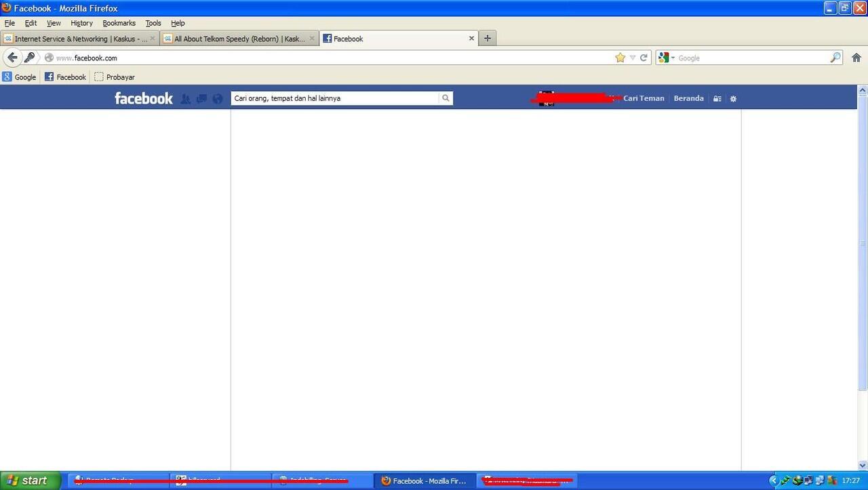Click the Probayar bookmark
868x490 pixels.
tap(115, 77)
